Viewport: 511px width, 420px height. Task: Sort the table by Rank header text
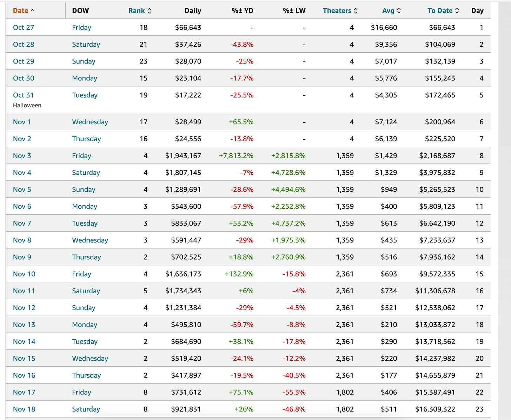(x=137, y=11)
